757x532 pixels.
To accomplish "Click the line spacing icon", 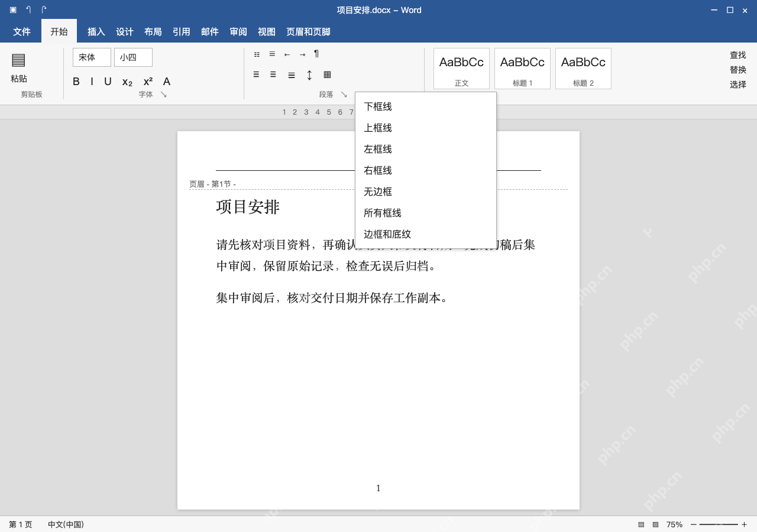I will click(309, 75).
